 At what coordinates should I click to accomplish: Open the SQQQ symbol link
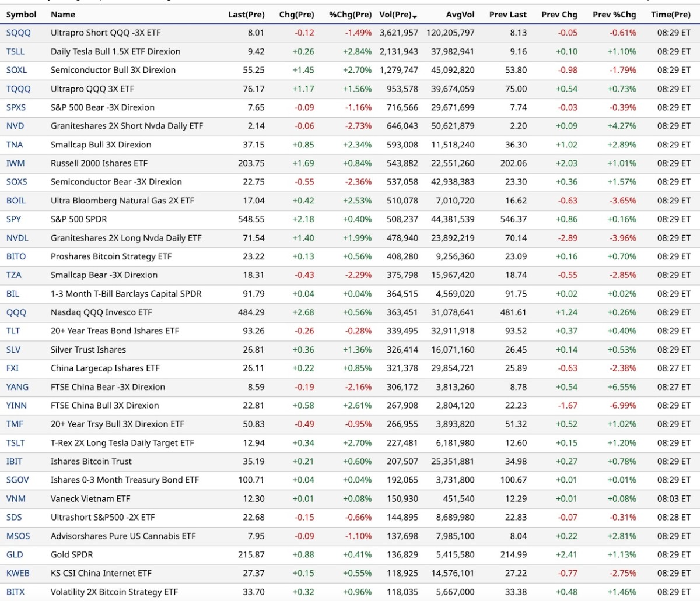tap(18, 33)
